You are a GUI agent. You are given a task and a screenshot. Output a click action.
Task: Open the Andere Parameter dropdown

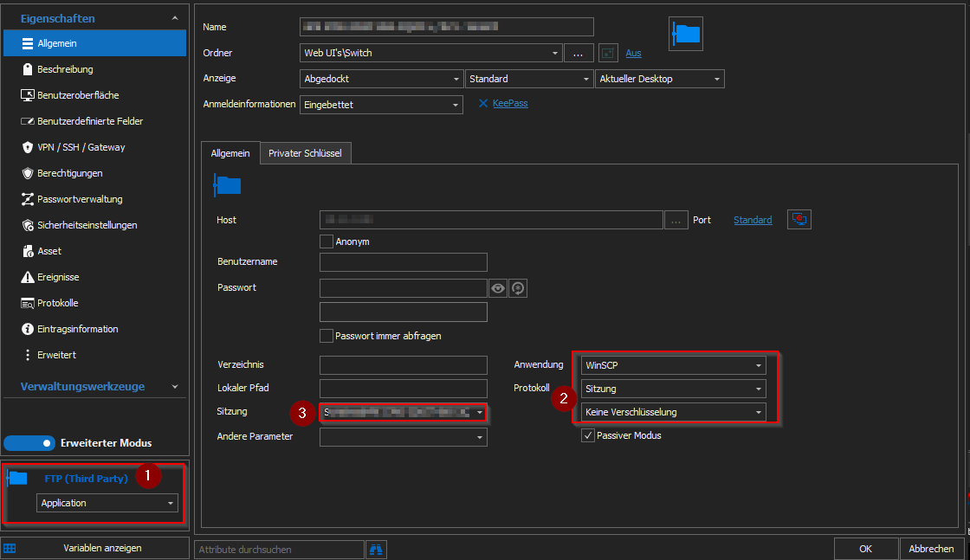click(404, 437)
